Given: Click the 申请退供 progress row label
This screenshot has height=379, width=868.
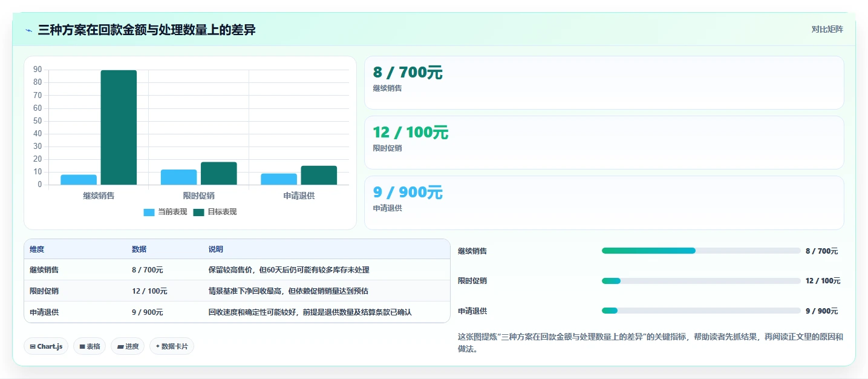Looking at the screenshot, I should [472, 311].
